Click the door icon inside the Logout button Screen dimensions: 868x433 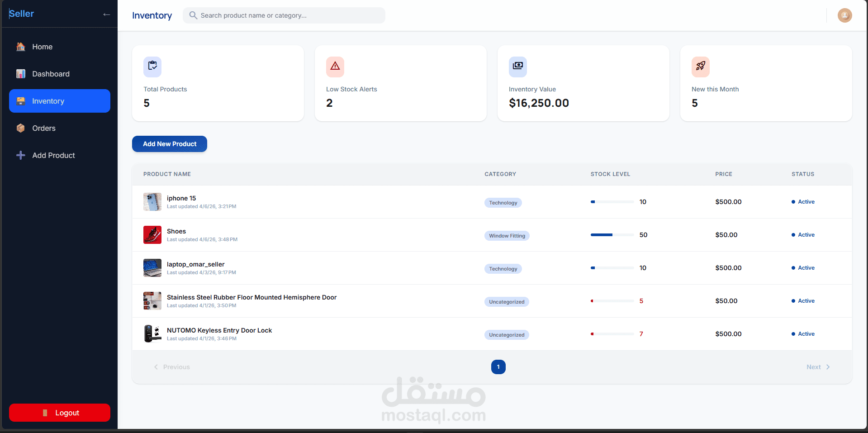tap(45, 413)
